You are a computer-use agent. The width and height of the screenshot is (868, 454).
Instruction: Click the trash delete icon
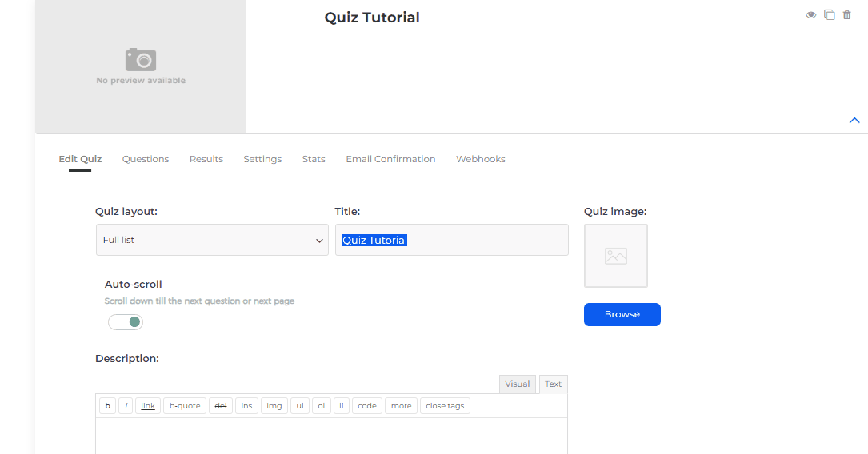point(847,15)
